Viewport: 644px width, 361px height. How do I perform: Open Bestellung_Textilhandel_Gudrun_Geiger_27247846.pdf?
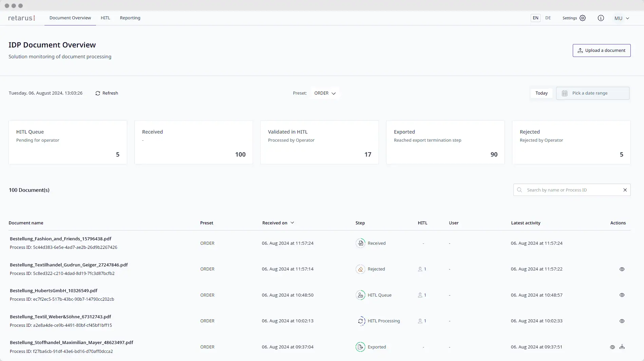pos(69,265)
